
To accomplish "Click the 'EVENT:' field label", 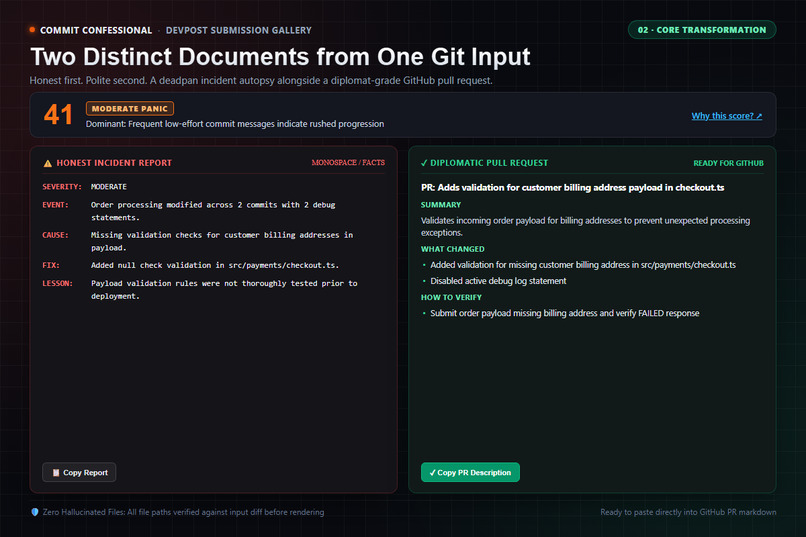I will 55,205.
